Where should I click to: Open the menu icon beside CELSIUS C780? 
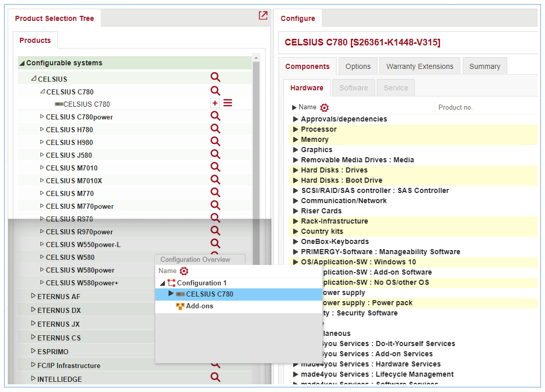coord(228,103)
